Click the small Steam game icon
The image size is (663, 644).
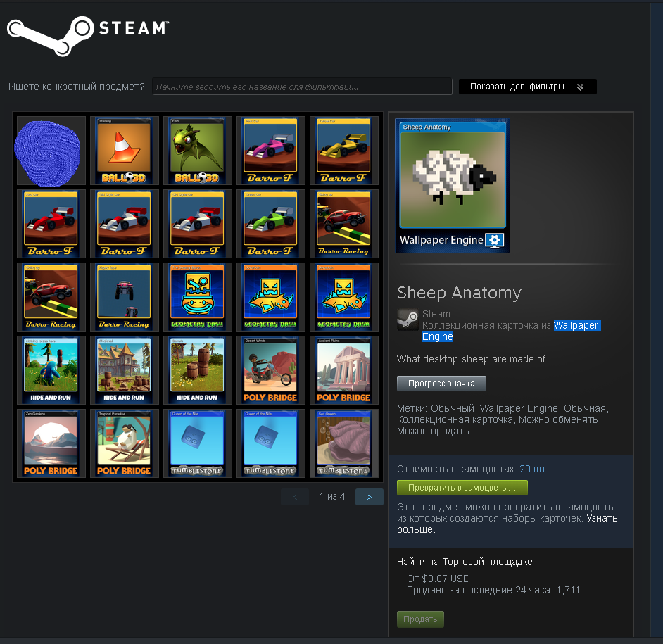(x=408, y=320)
